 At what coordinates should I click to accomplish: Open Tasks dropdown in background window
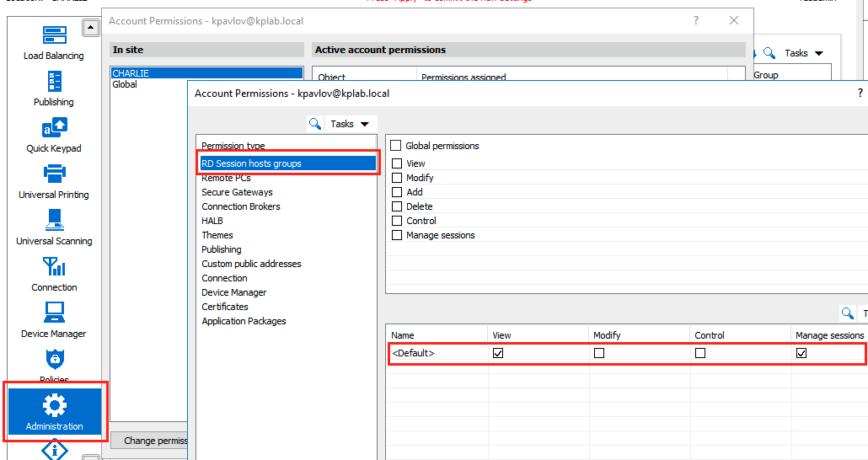pyautogui.click(x=802, y=53)
